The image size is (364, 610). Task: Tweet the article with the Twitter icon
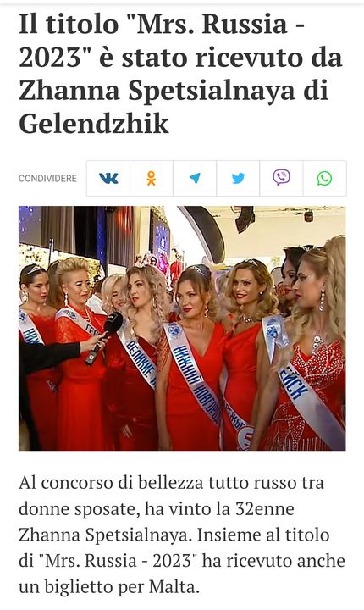point(238,178)
